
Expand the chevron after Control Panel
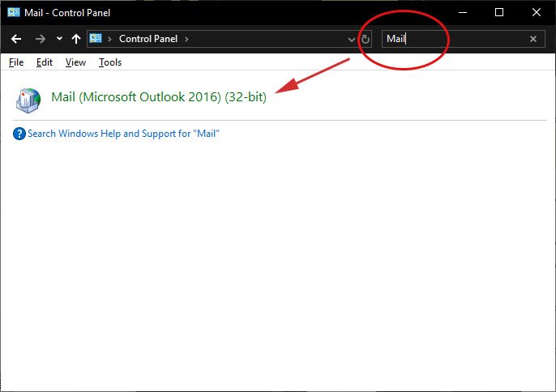(x=186, y=39)
